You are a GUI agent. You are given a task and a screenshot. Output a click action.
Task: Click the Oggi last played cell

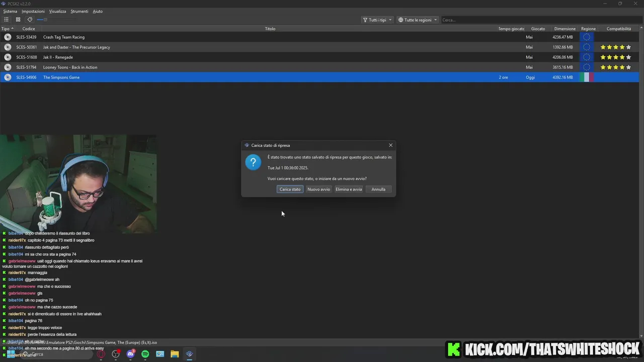point(530,77)
